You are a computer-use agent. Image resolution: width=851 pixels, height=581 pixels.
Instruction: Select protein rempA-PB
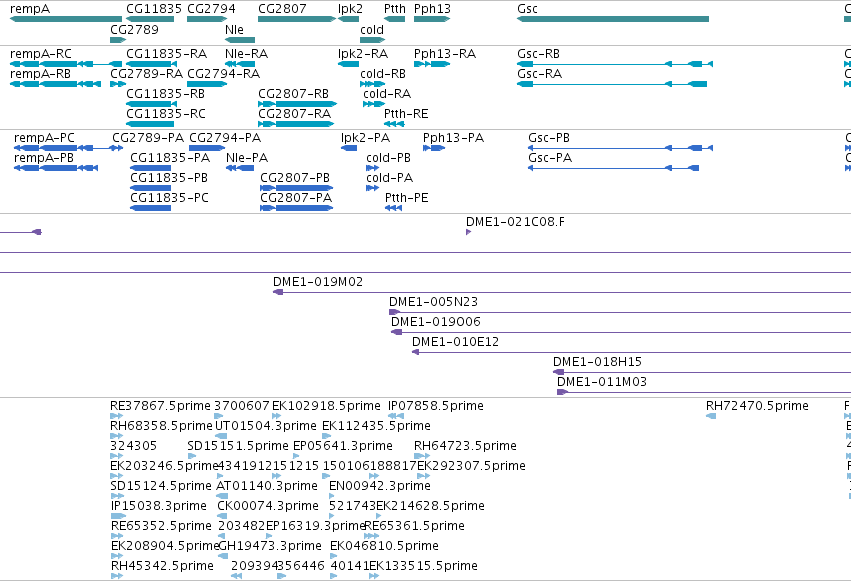pyautogui.click(x=56, y=168)
